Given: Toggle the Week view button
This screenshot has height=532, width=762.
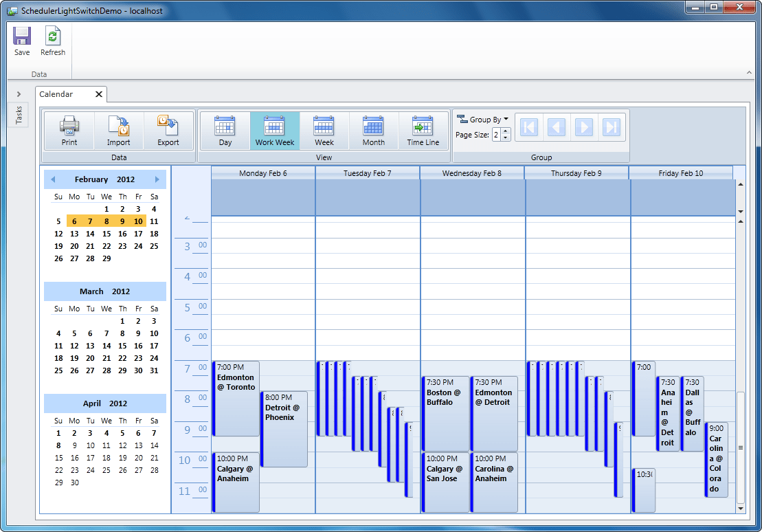Looking at the screenshot, I should (324, 130).
